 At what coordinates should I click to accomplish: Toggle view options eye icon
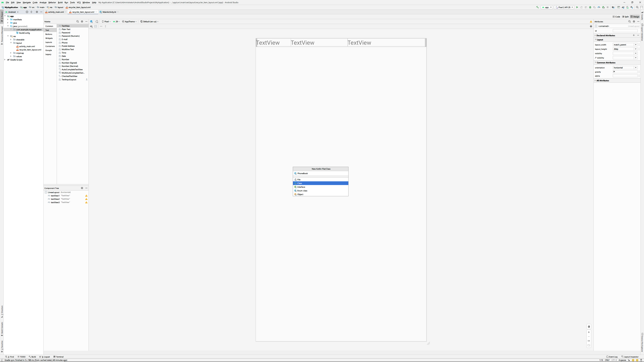(91, 26)
